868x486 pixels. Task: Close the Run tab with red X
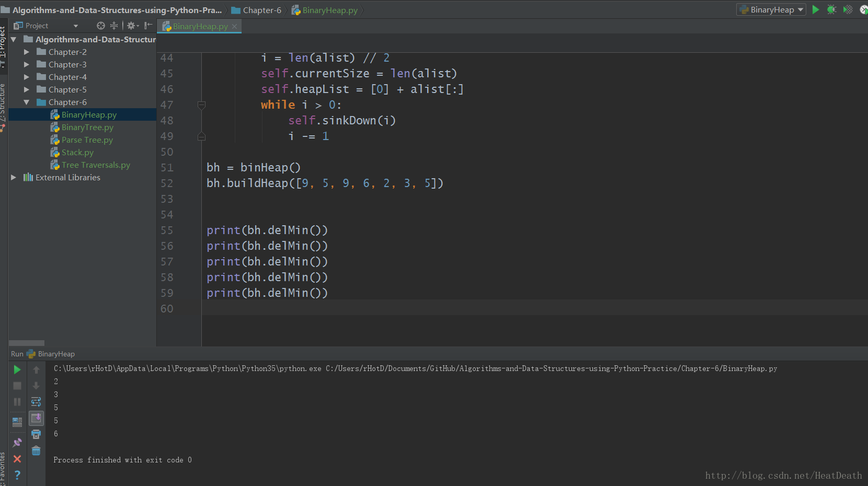[x=17, y=459]
